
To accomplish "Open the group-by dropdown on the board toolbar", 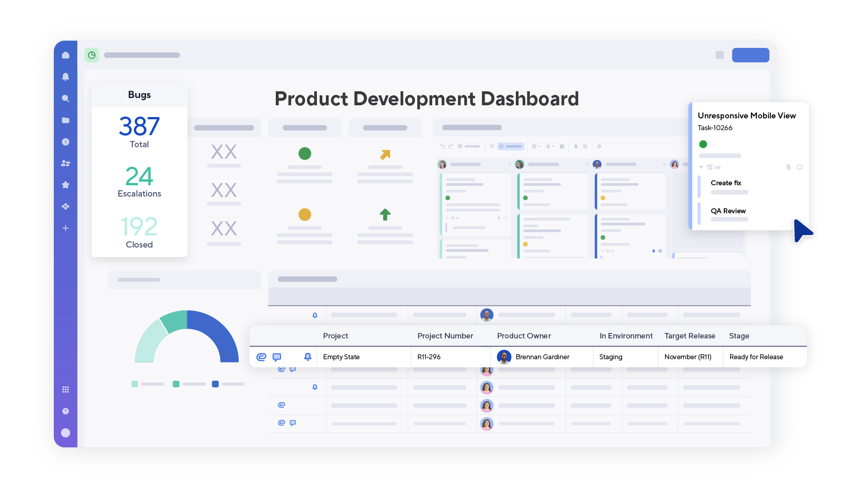I will pyautogui.click(x=536, y=146).
